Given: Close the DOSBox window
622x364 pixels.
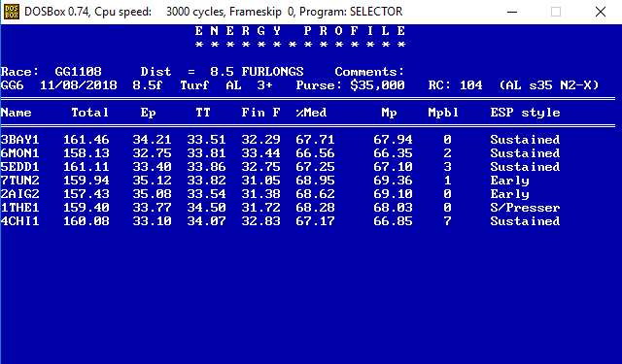Looking at the screenshot, I should [x=601, y=12].
